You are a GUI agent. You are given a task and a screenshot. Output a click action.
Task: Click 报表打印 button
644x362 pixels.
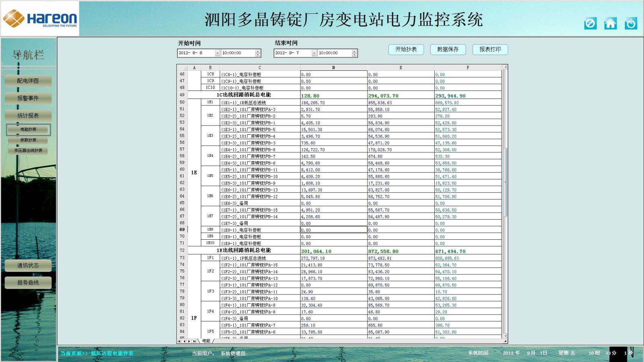[x=490, y=49]
